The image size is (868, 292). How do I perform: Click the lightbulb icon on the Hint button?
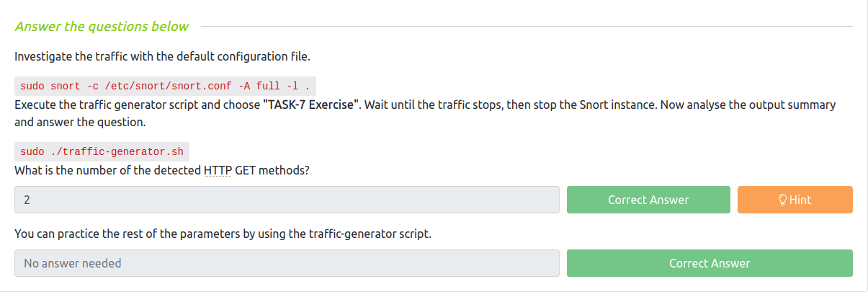coord(782,200)
